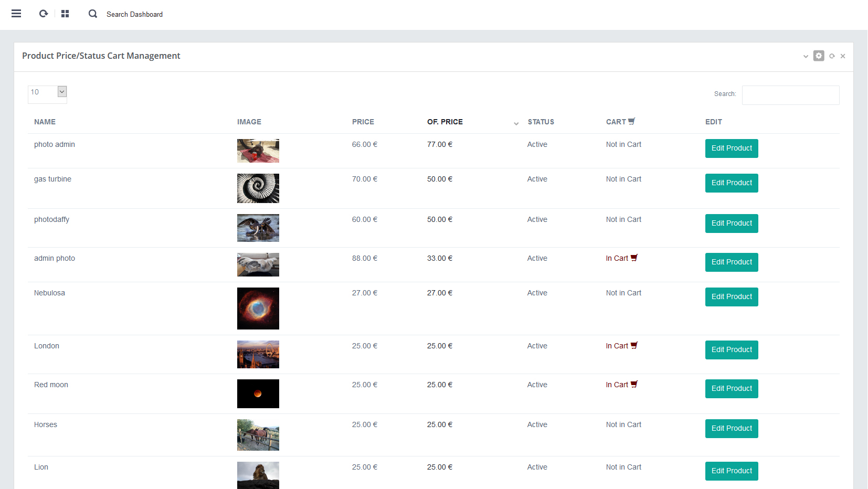Collapse the panel with the chevron
Image resolution: width=868 pixels, height=489 pixels.
(806, 56)
